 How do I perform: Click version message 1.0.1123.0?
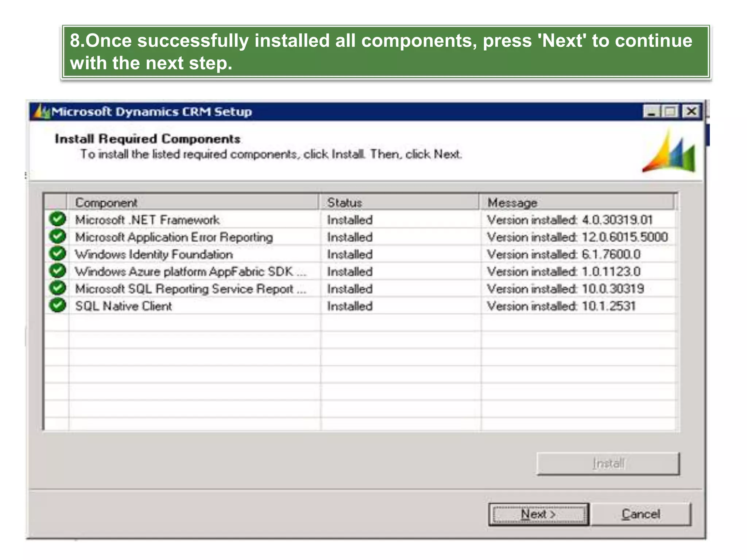tap(564, 272)
